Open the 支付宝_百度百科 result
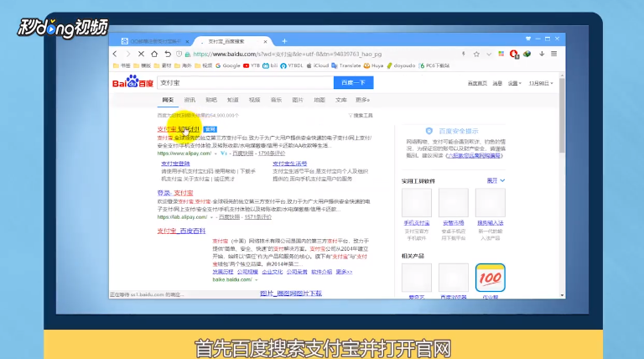Screen dimensions: 644x359 pos(181,231)
